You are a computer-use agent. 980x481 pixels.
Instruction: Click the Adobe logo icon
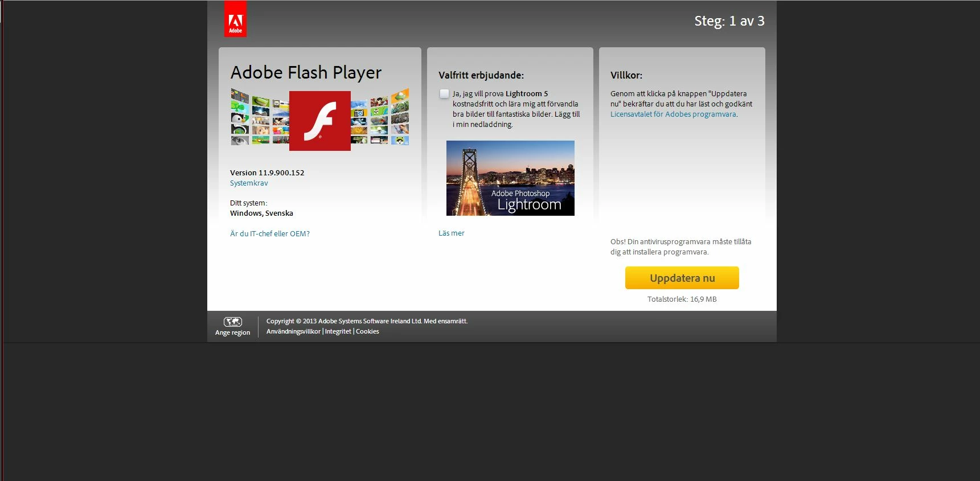pyautogui.click(x=235, y=19)
